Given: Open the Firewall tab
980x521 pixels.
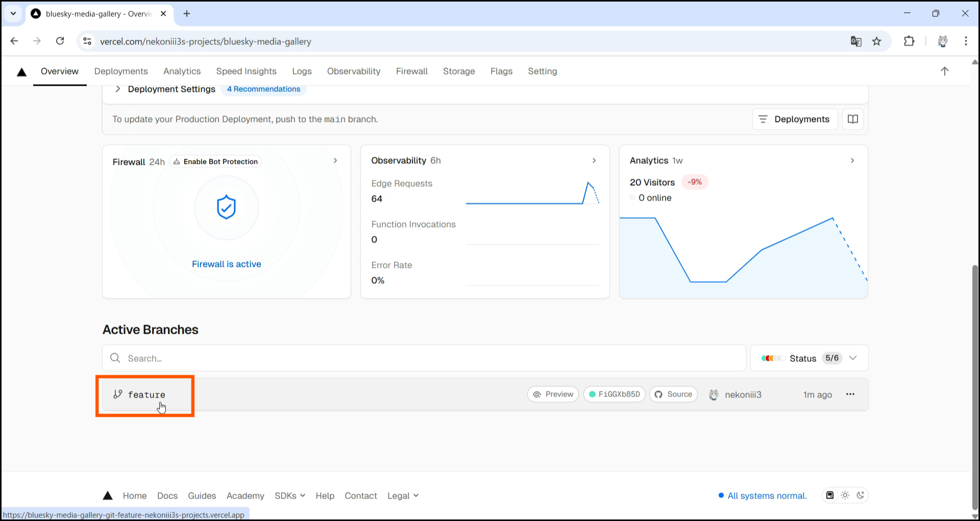Looking at the screenshot, I should click(x=412, y=71).
